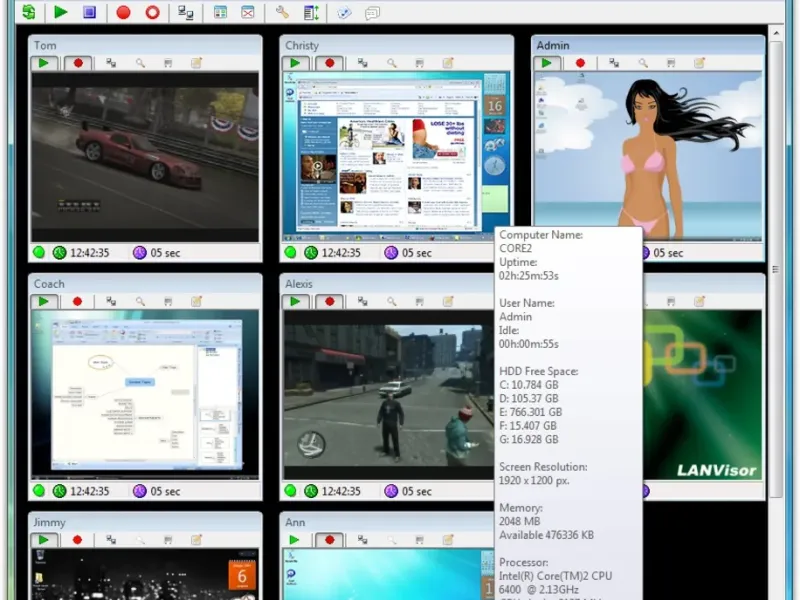Click the magnifier icon on the Admin card
This screenshot has width=800, height=600.
[x=643, y=63]
